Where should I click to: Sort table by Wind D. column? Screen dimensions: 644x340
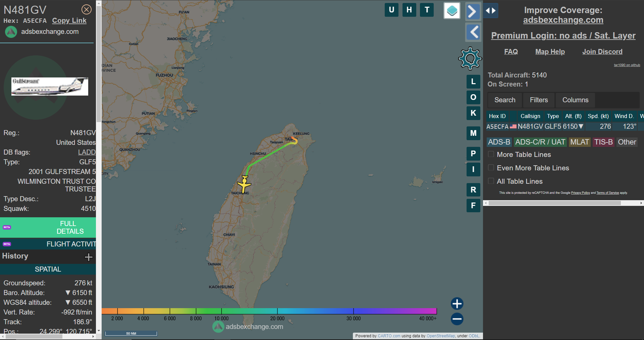[624, 116]
